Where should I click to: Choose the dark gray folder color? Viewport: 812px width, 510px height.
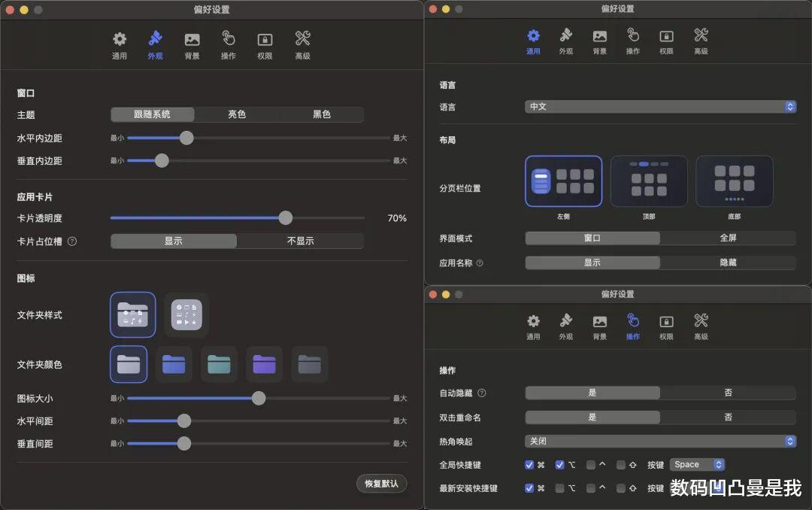309,364
